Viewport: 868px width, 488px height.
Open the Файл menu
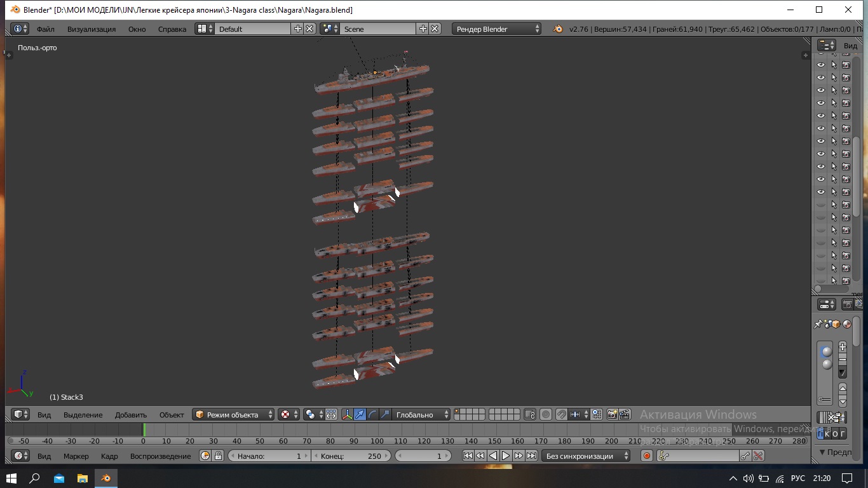coord(45,29)
